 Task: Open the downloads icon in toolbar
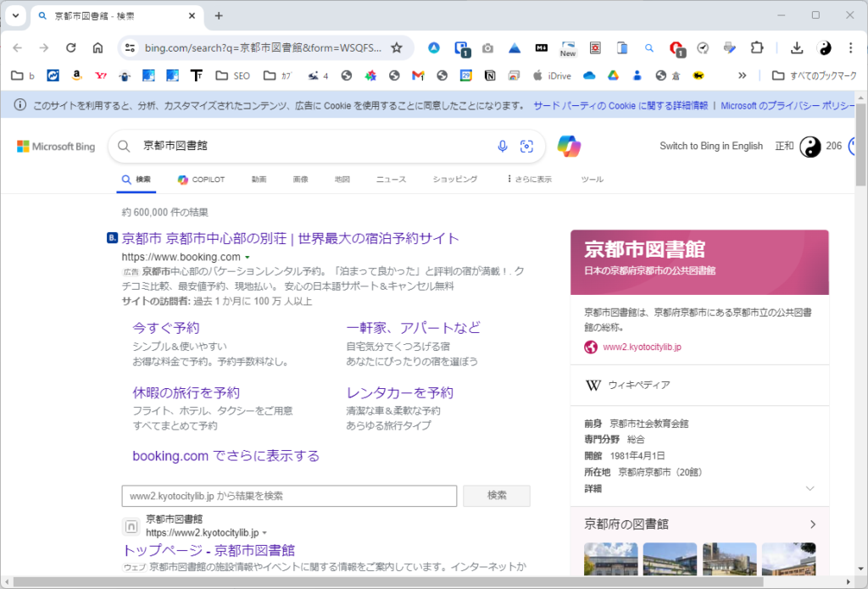(797, 48)
